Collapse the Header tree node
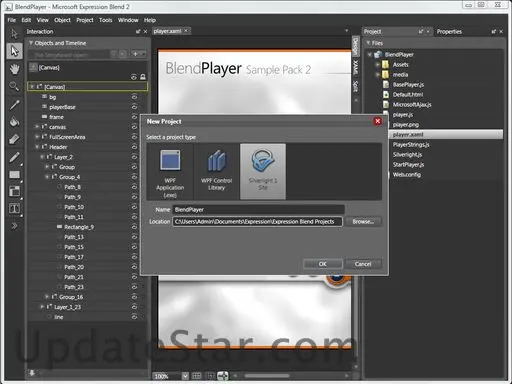The image size is (512, 384). pyautogui.click(x=37, y=147)
